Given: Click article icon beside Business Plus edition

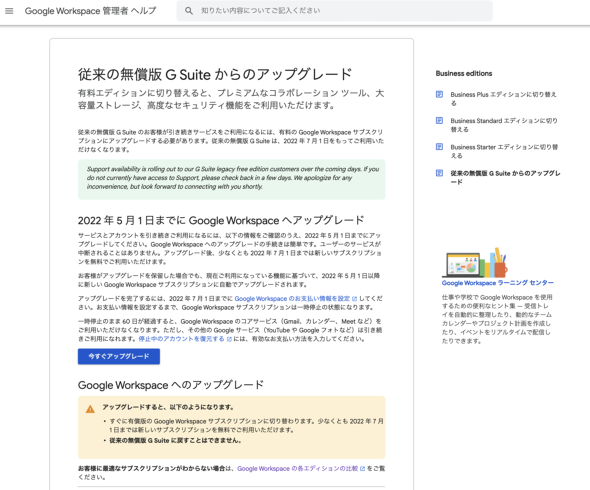Looking at the screenshot, I should 439,94.
